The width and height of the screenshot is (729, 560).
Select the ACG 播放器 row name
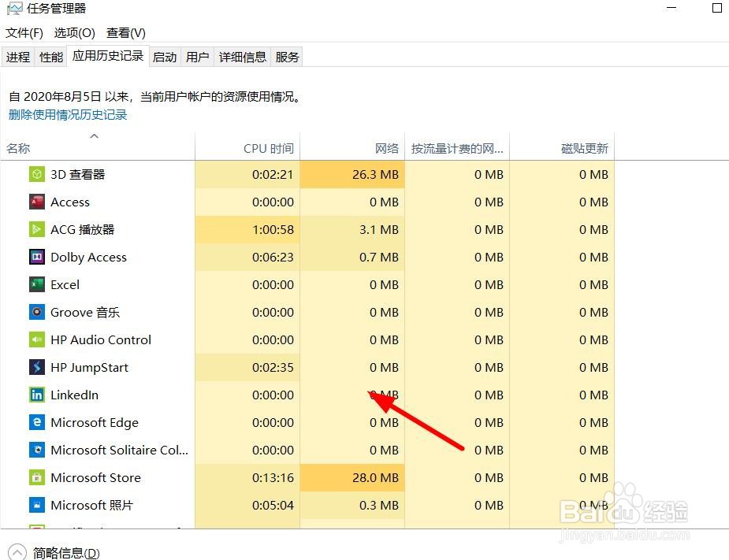click(x=82, y=229)
